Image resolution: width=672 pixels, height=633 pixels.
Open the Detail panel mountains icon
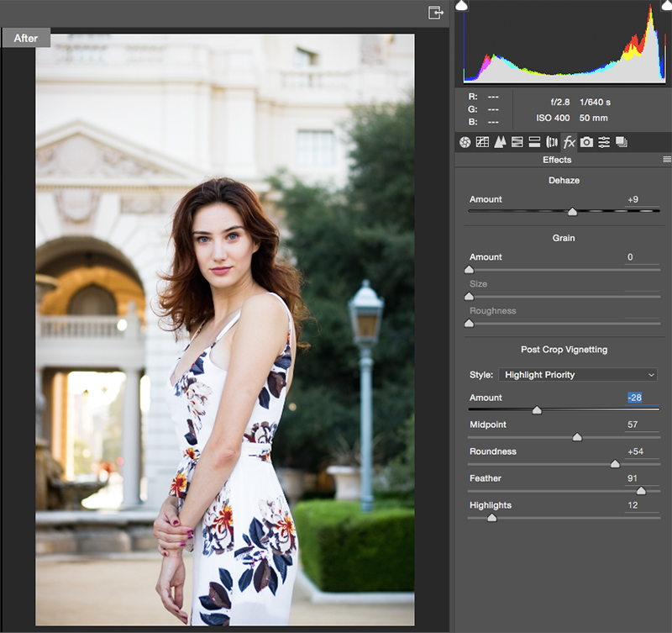pyautogui.click(x=500, y=142)
